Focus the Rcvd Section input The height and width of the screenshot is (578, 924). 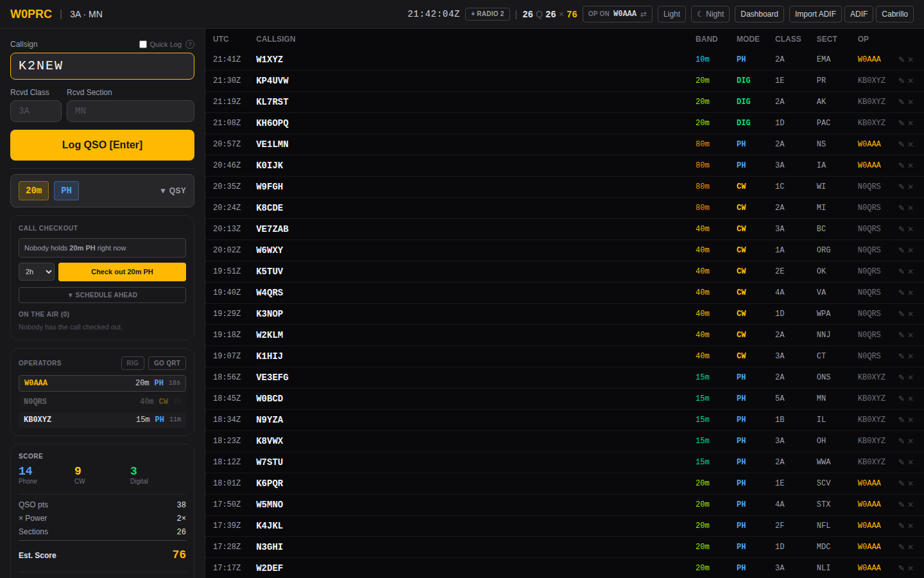[130, 111]
